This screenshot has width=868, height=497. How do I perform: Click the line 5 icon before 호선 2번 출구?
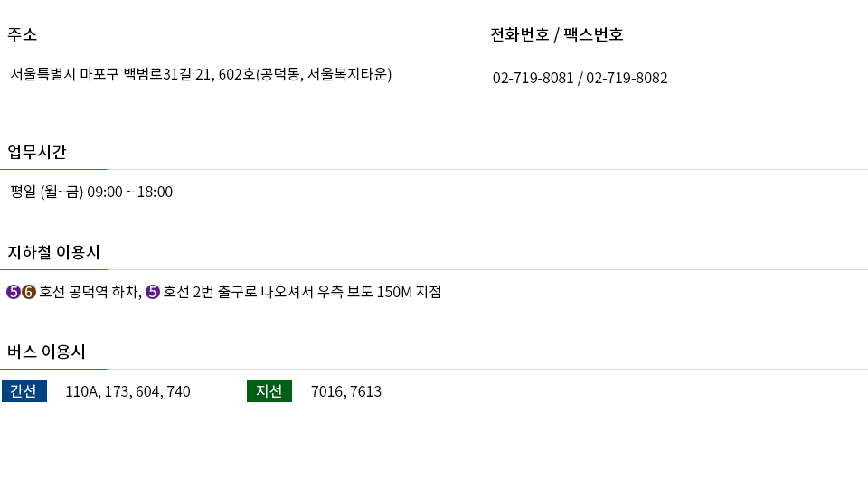pos(153,292)
